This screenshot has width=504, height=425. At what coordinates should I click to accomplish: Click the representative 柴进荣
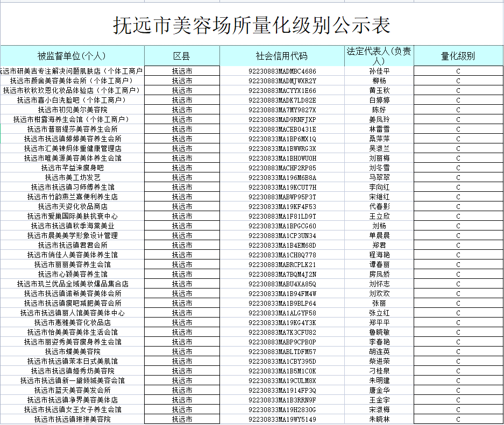379,361
